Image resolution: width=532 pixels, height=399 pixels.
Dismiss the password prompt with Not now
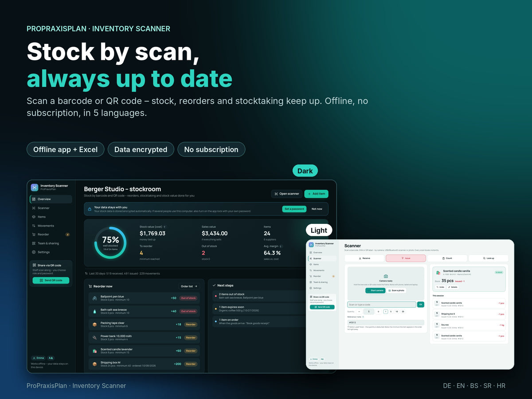point(317,209)
